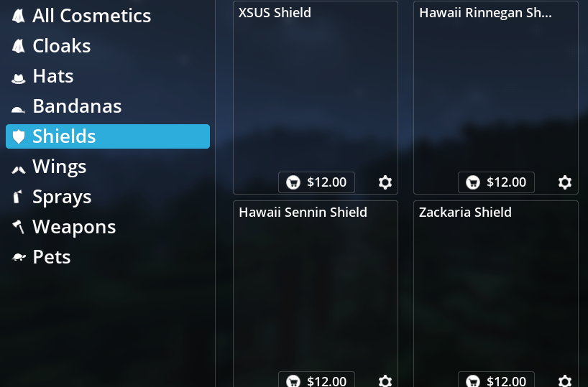
Task: Click gear icon on Hawaii Sennin Shield card
Action: [x=385, y=381]
